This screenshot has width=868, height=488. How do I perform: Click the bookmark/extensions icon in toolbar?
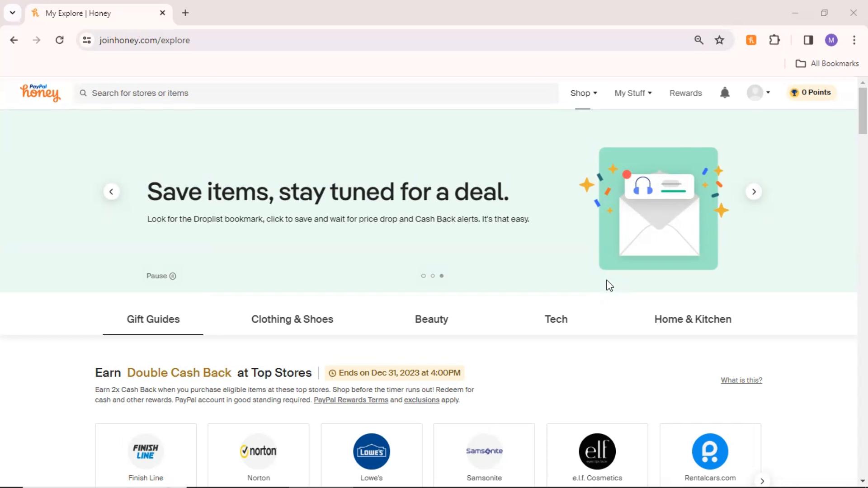774,40
